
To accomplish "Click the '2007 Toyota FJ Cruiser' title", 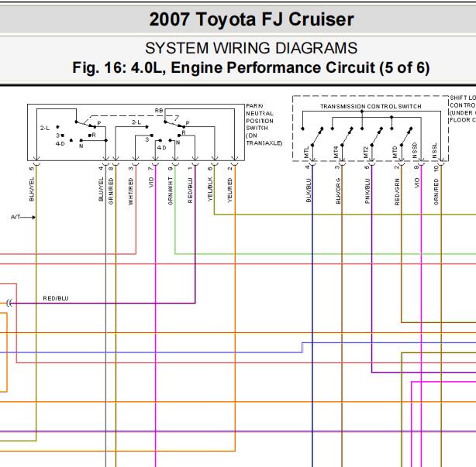I will 251,19.
